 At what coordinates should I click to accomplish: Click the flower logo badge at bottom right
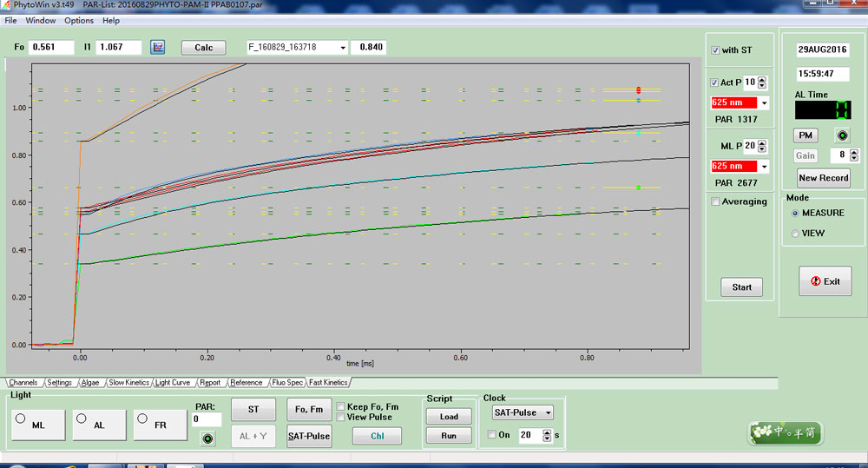[785, 432]
